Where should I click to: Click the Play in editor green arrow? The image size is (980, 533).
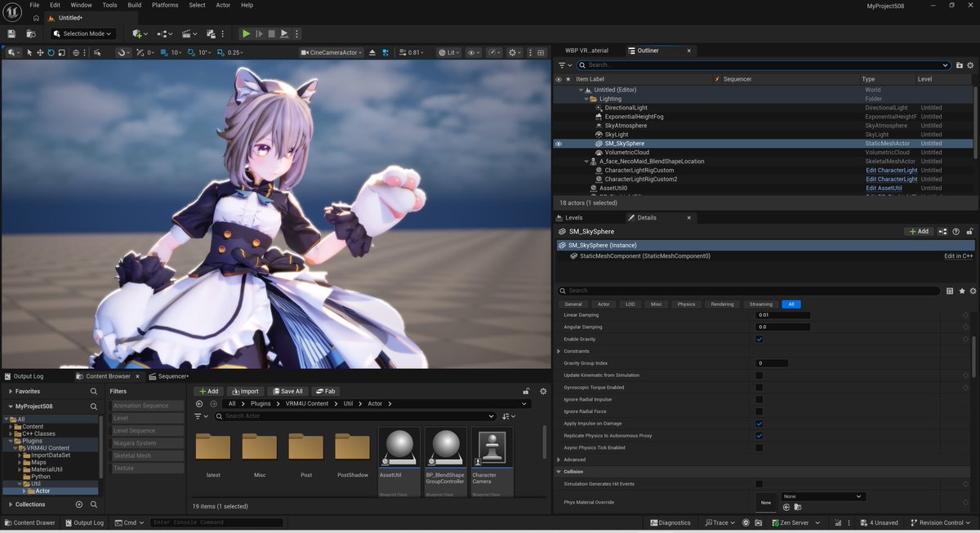coord(246,33)
